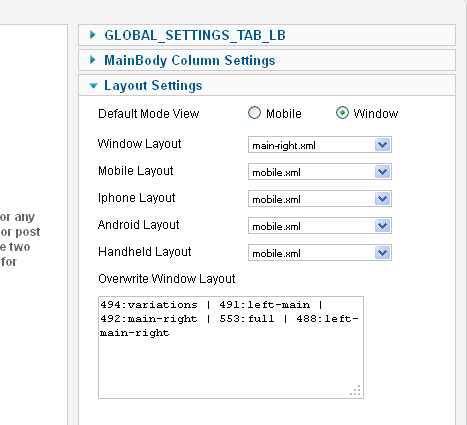Click the Window Layout label
Viewport: 467px width, 425px height.
(x=140, y=144)
